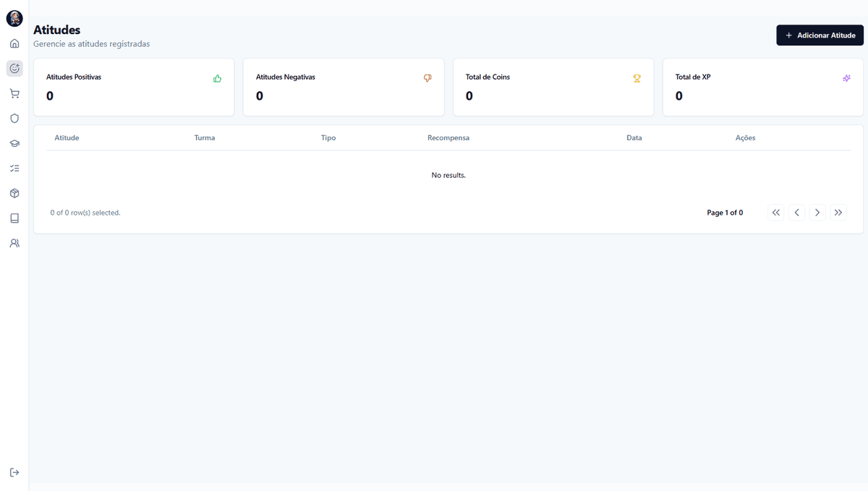
Task: Click the trophy icon on Total de Coins
Action: point(637,78)
